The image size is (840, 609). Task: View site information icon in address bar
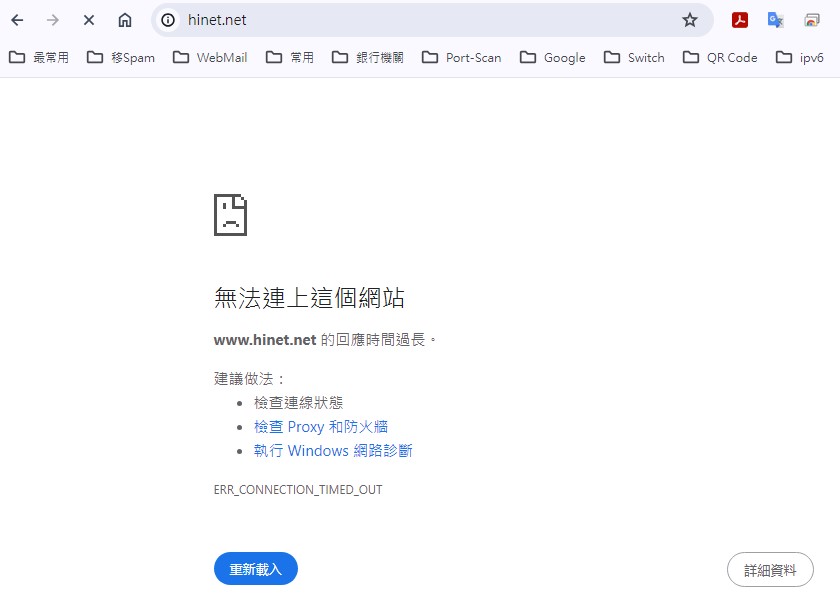pos(169,20)
